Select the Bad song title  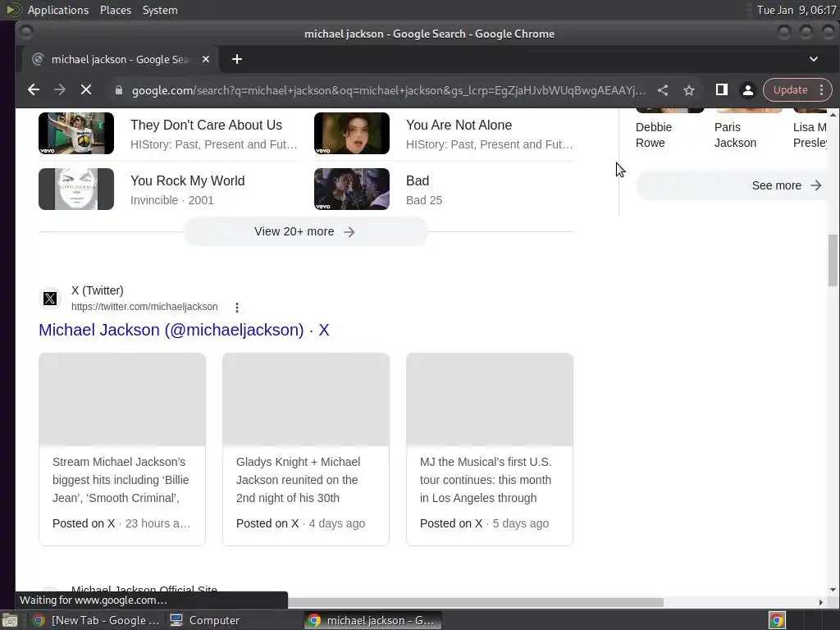[418, 180]
